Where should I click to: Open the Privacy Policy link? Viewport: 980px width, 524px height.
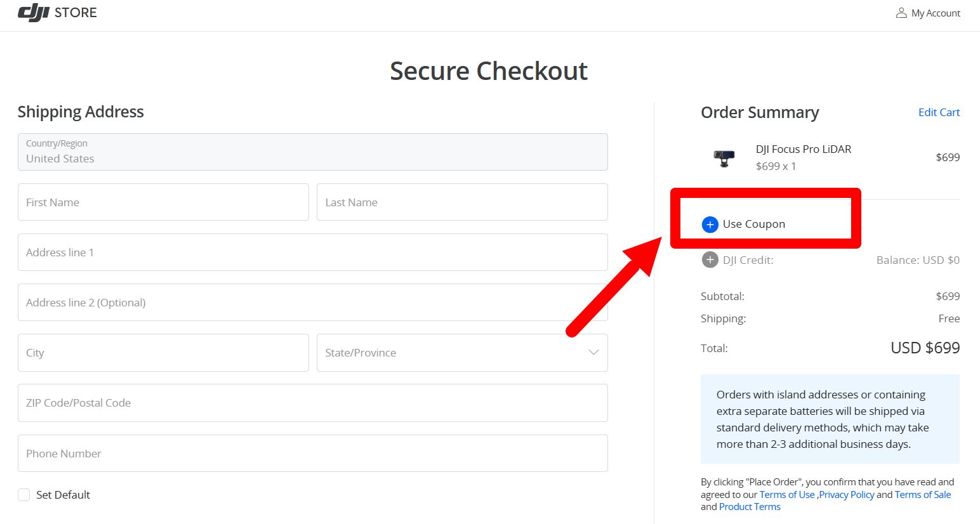pos(847,495)
